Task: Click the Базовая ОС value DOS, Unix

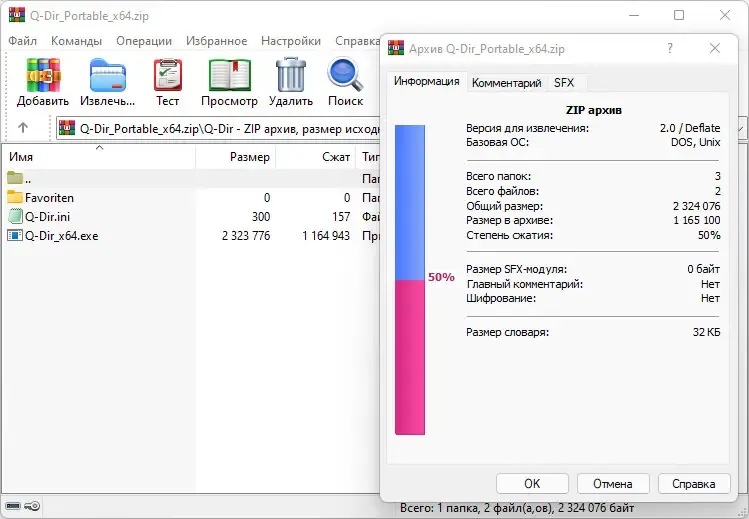Action: 696,142
